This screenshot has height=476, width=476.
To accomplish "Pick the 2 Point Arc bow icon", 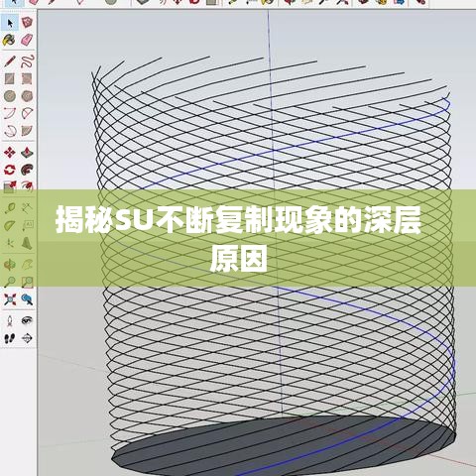I will 10,114.
